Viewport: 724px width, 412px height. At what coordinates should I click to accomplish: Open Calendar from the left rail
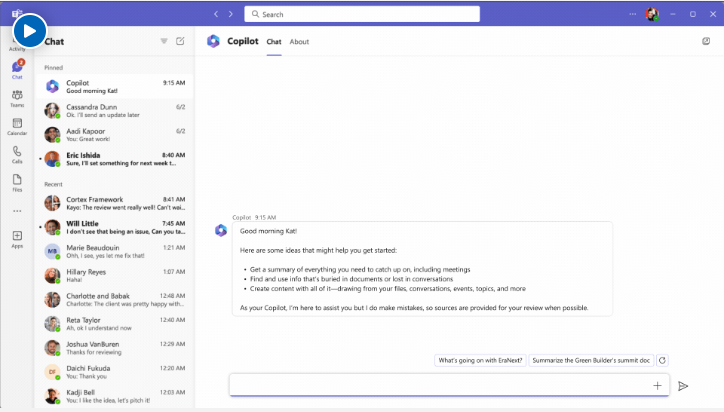17,125
